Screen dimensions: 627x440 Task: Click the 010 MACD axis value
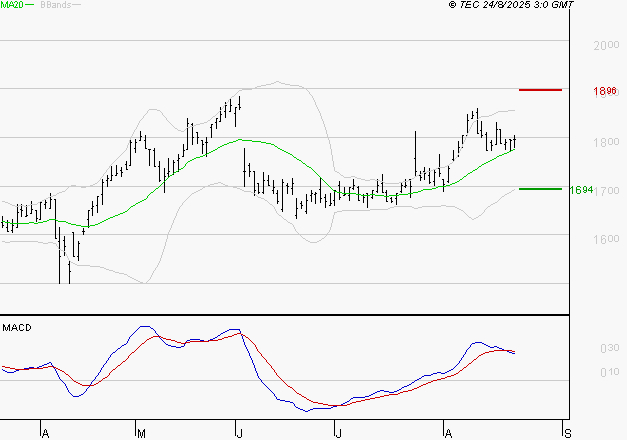click(x=610, y=372)
